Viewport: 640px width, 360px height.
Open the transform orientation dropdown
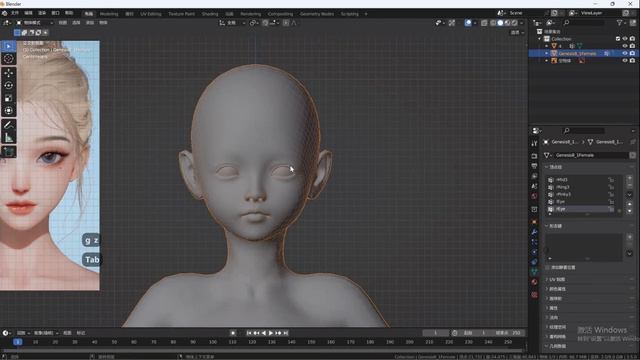pos(233,23)
